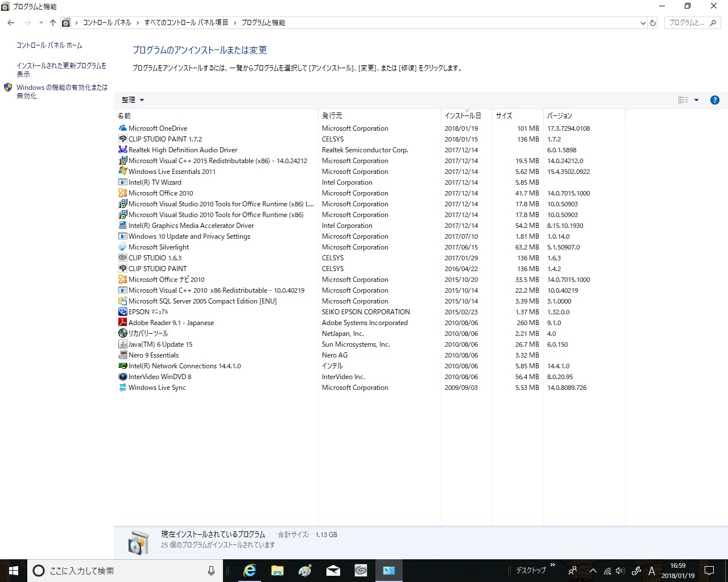Click the Realtek High Definition Audio Driver icon
This screenshot has height=582, width=728.
[122, 150]
